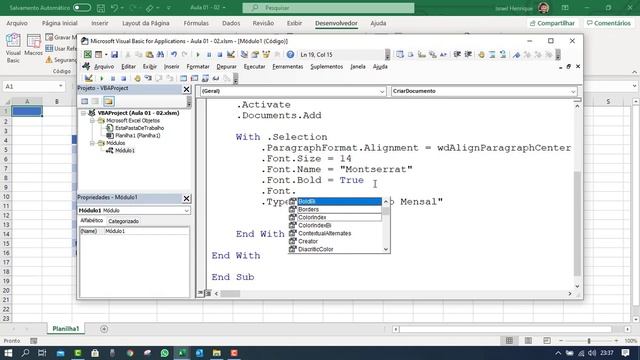This screenshot has width=640, height=360.
Task: Collapse the Microsoft Excel Objetos folder
Action: pyautogui.click(x=92, y=121)
